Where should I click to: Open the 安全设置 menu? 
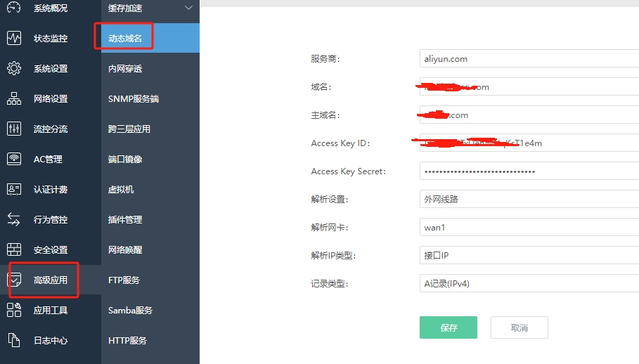point(51,249)
